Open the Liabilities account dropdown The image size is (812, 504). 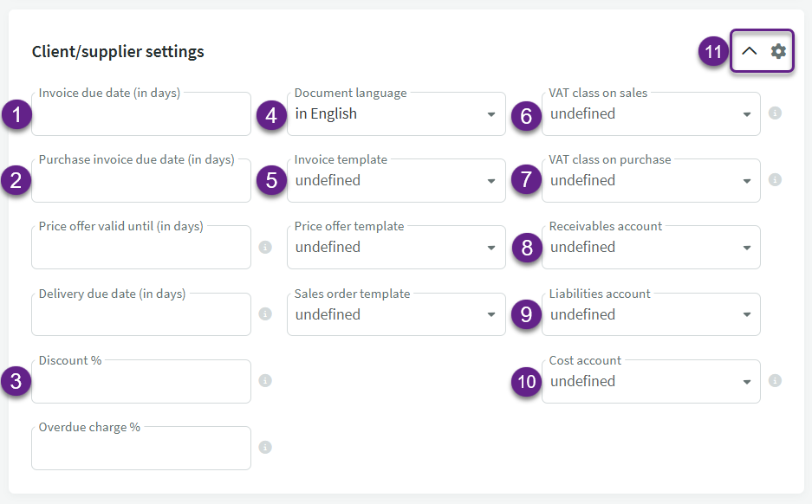pos(651,315)
